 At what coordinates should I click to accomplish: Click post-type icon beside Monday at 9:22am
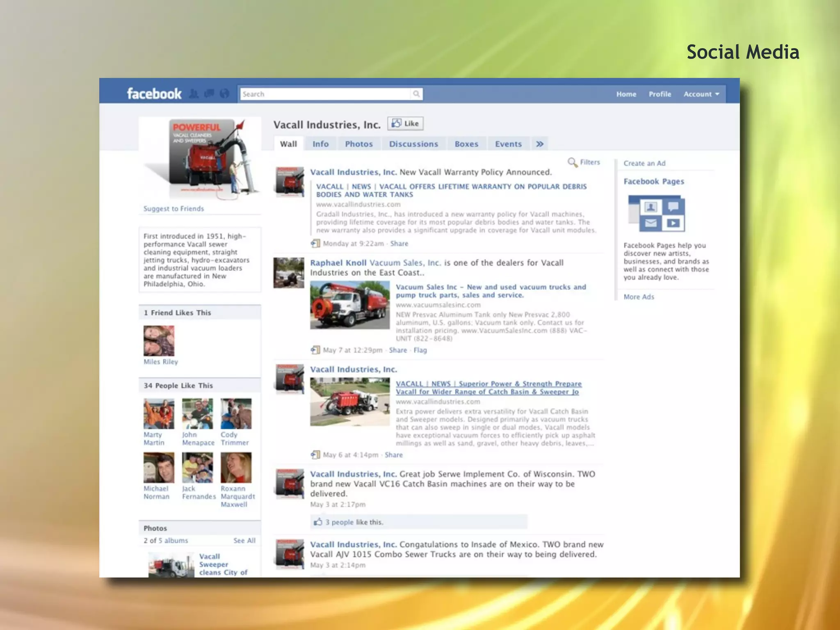point(315,244)
